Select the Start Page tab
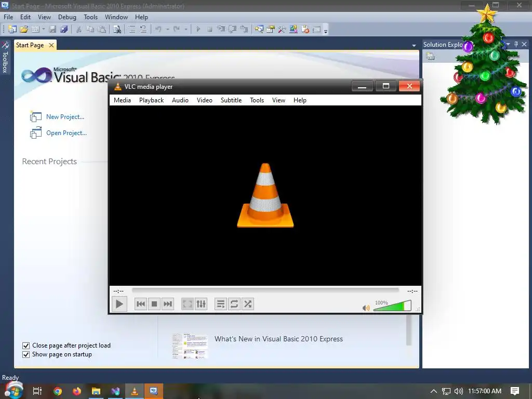Image resolution: width=532 pixels, height=399 pixels. click(30, 45)
